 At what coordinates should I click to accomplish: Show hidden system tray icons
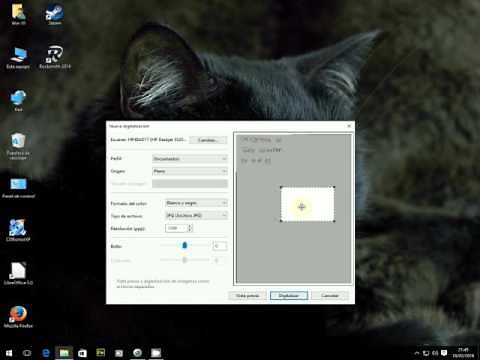[417, 353]
